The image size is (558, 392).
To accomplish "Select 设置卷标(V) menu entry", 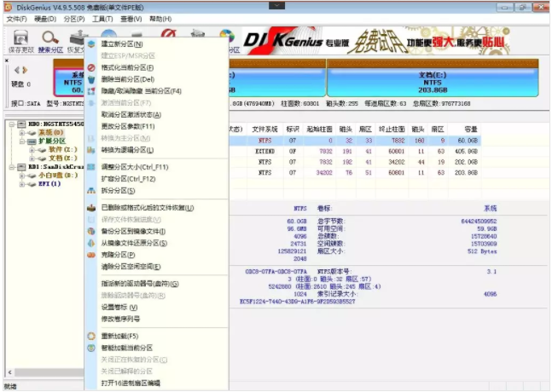I will click(119, 308).
